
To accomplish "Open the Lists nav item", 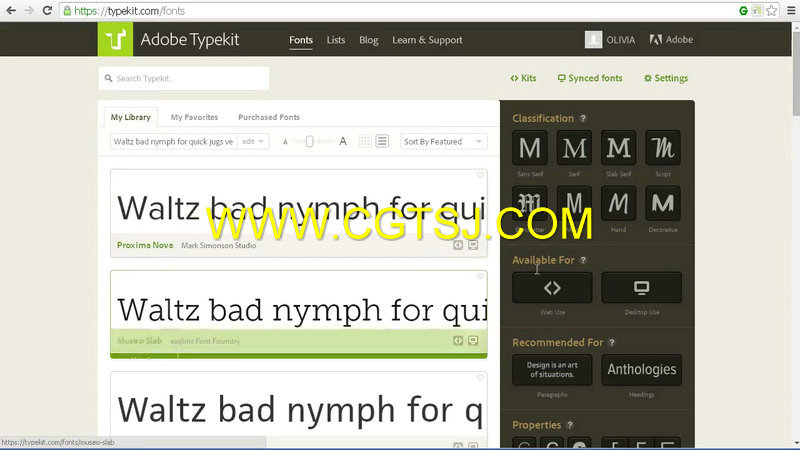I will tap(336, 40).
